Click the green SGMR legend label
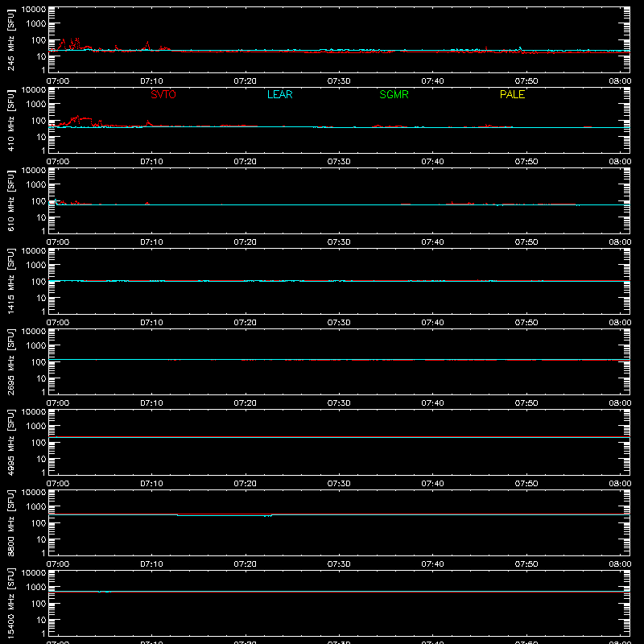 [x=394, y=94]
